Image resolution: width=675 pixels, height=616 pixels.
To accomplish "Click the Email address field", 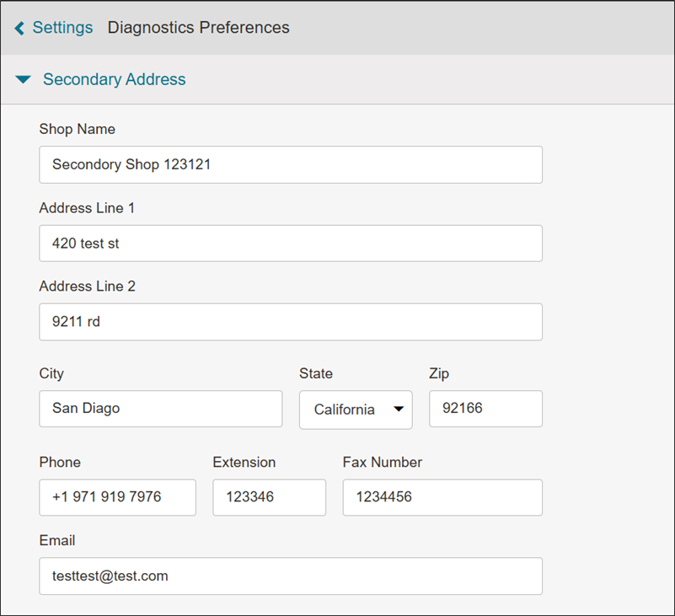I will pyautogui.click(x=290, y=576).
